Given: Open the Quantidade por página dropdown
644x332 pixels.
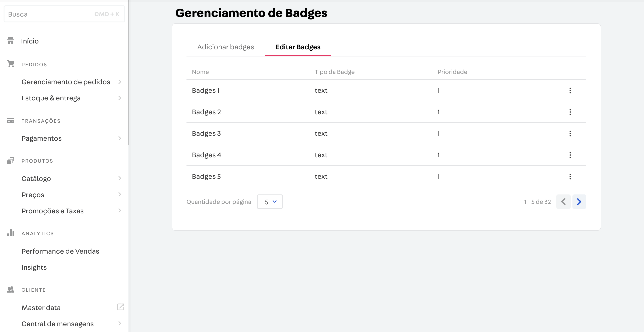Looking at the screenshot, I should coord(270,202).
